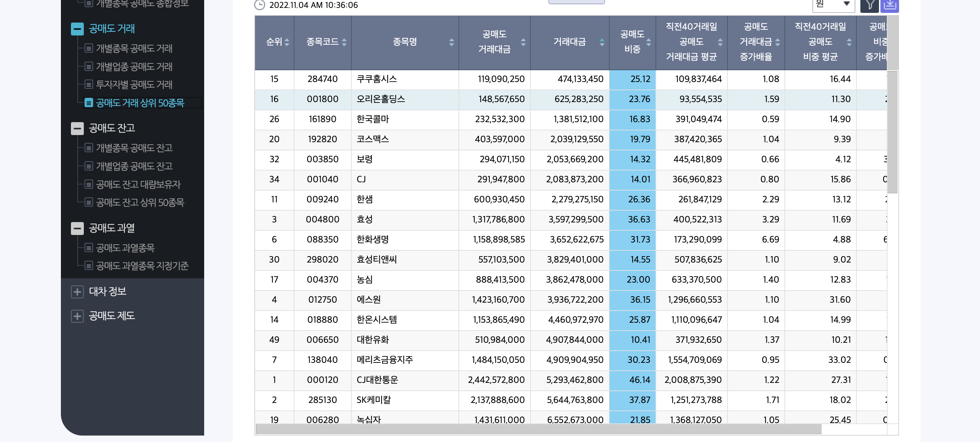Viewport: 980px width, 442px height.
Task: Sort by 직전40거래일 공매도 거래대금 평균 arrows
Action: tap(720, 42)
